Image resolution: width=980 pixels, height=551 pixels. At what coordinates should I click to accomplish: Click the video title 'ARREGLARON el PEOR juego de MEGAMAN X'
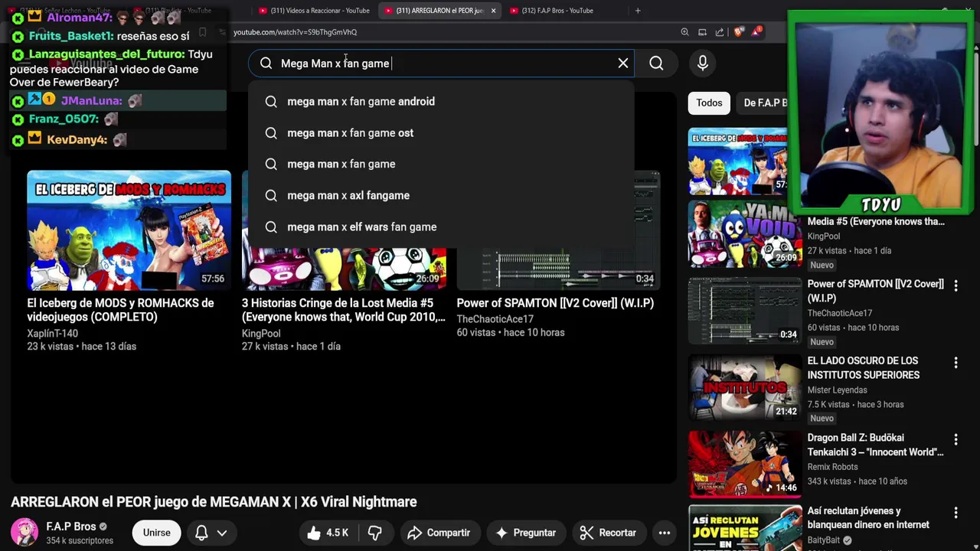pyautogui.click(x=214, y=502)
